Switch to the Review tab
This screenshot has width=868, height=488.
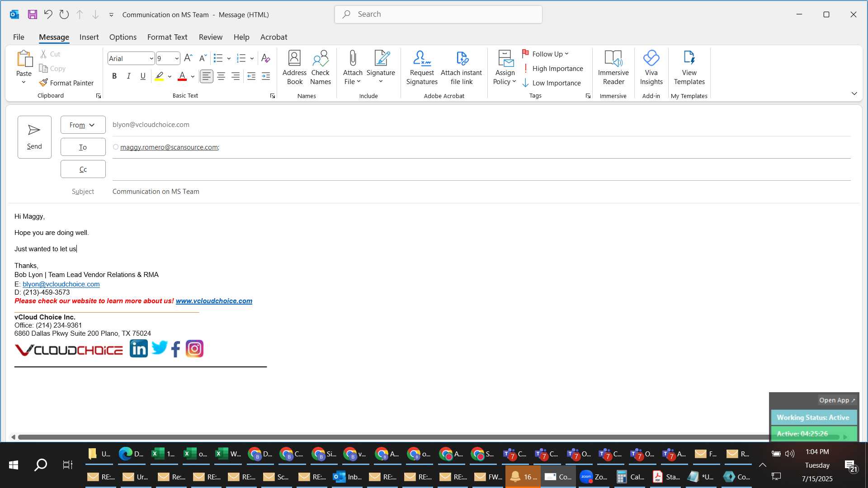coord(211,37)
